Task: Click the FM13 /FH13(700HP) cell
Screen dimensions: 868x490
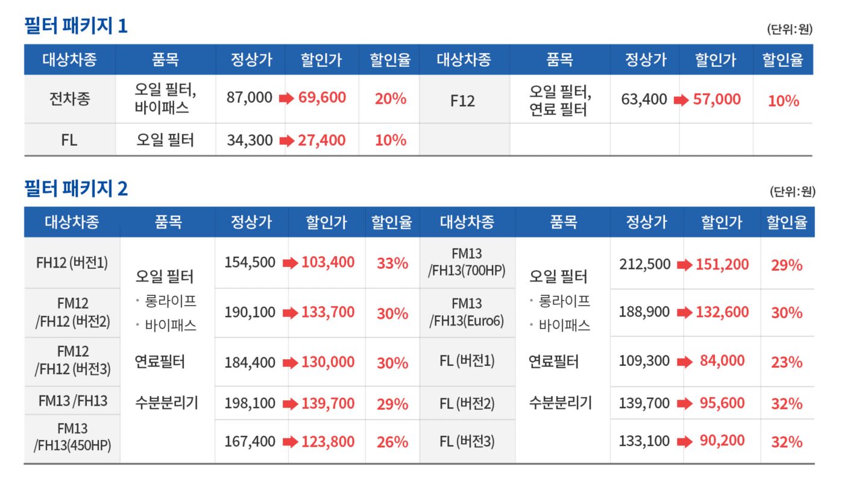Action: coord(467,263)
